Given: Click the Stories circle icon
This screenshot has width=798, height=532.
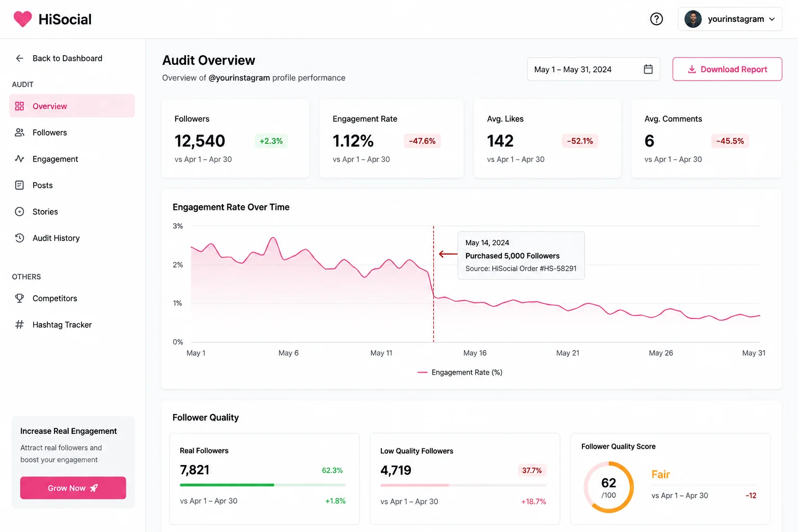Looking at the screenshot, I should coord(19,211).
